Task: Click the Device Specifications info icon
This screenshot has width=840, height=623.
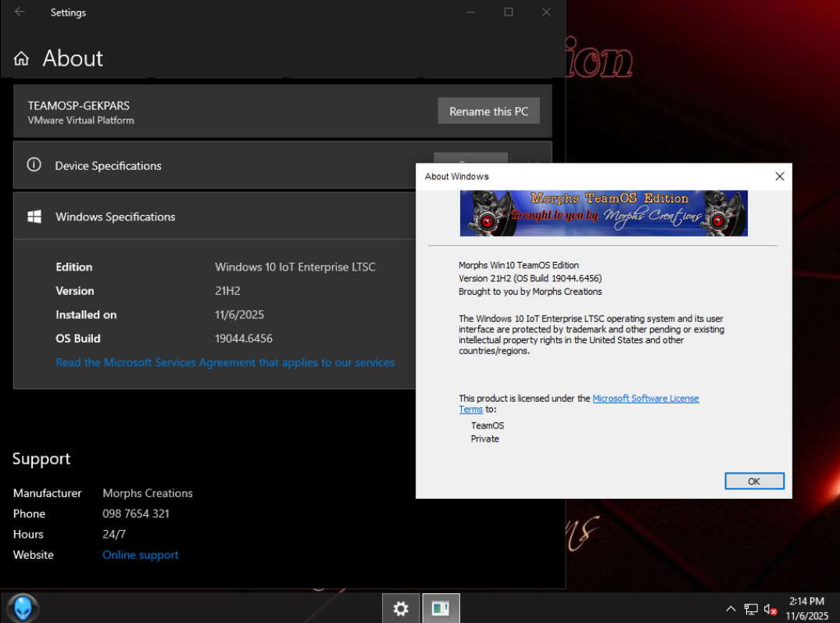Action: pyautogui.click(x=34, y=165)
